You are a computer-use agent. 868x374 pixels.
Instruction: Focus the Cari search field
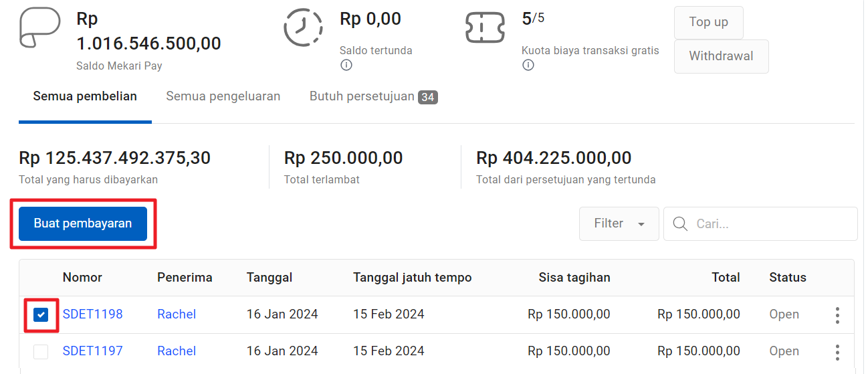760,223
